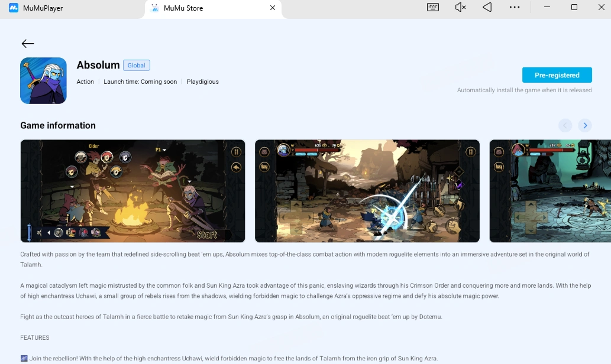Viewport: 611px width, 364px height.
Task: Click the MuMu Store tab icon
Action: point(155,8)
